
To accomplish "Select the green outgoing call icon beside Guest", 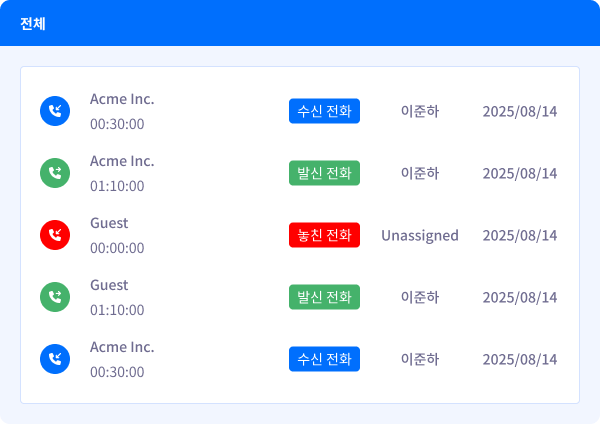I will pyautogui.click(x=54, y=297).
